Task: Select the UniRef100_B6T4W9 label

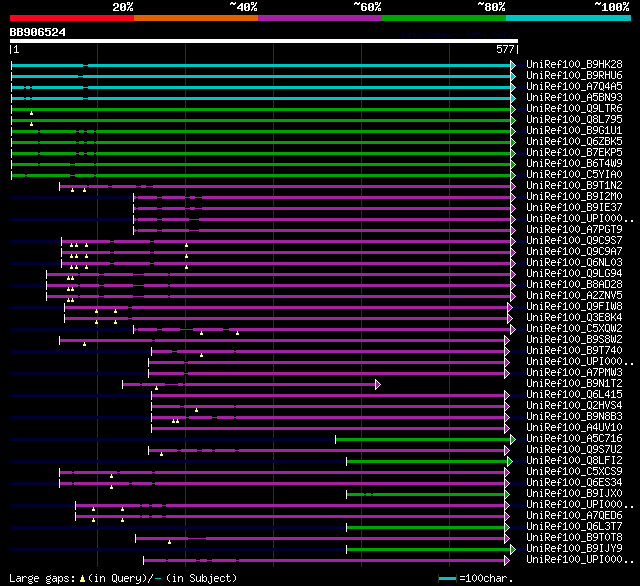Action: (x=574, y=164)
